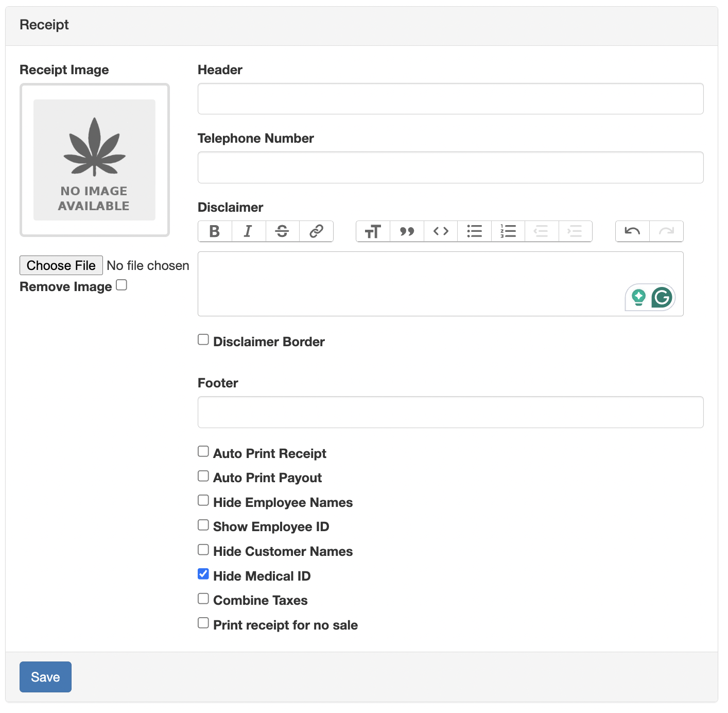Check Hide Customer Names
The height and width of the screenshot is (713, 728).
pyautogui.click(x=203, y=549)
